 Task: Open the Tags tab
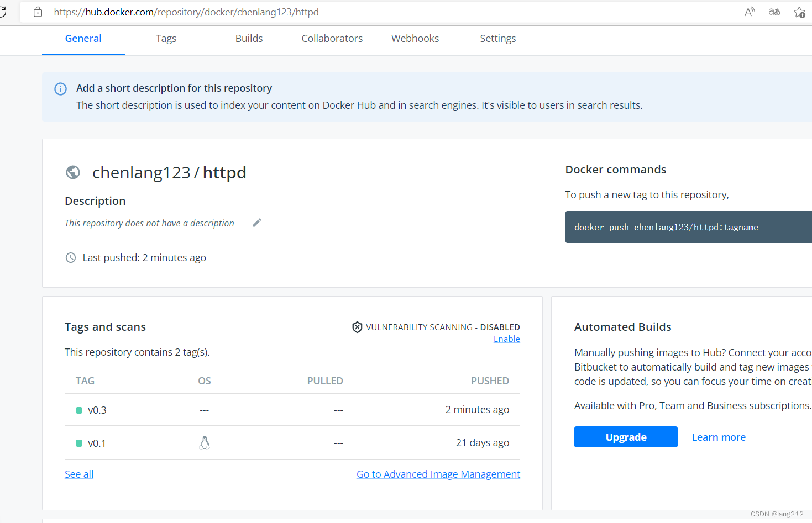coord(166,39)
